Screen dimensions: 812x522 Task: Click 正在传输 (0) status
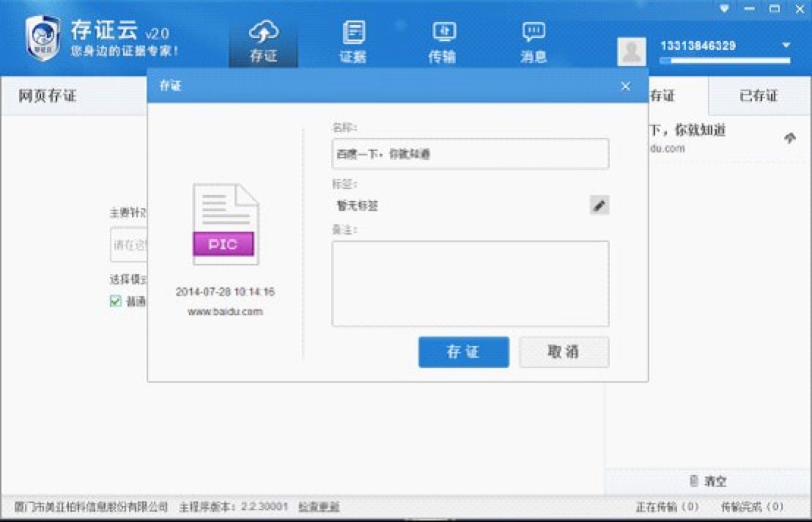667,507
